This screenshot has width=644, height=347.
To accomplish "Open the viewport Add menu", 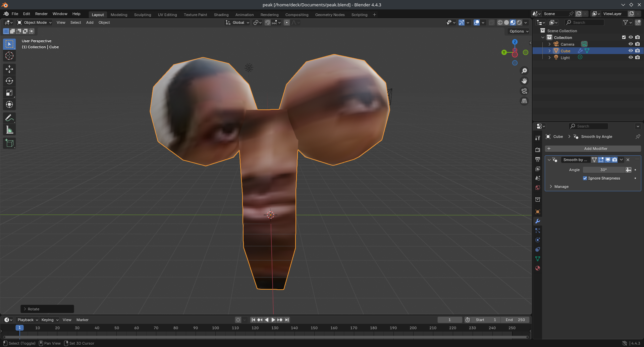I will 90,22.
